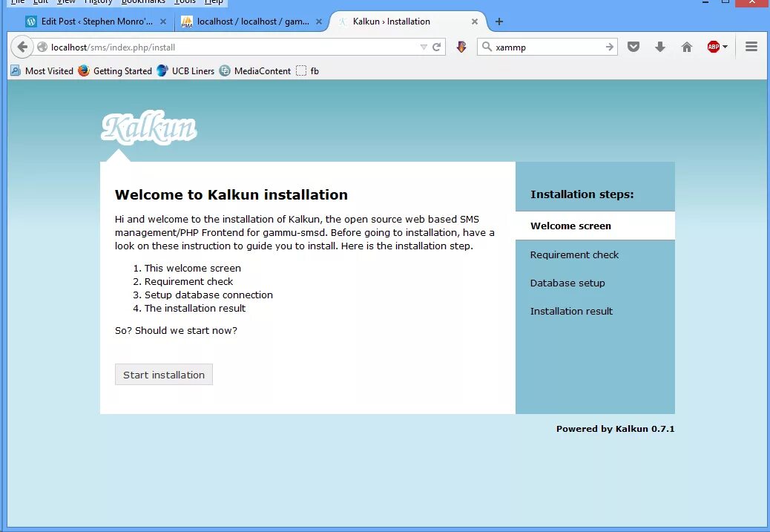This screenshot has width=770, height=532.
Task: Click the search magnifier icon
Action: [487, 47]
